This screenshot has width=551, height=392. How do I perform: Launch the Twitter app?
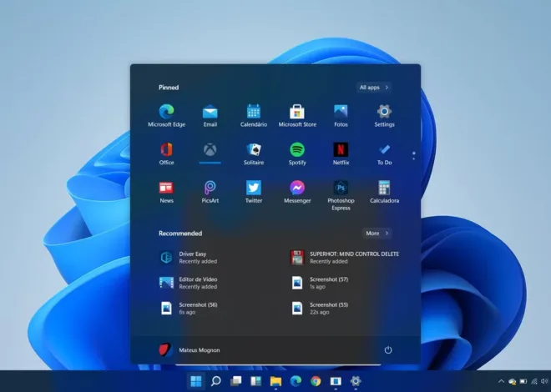253,192
